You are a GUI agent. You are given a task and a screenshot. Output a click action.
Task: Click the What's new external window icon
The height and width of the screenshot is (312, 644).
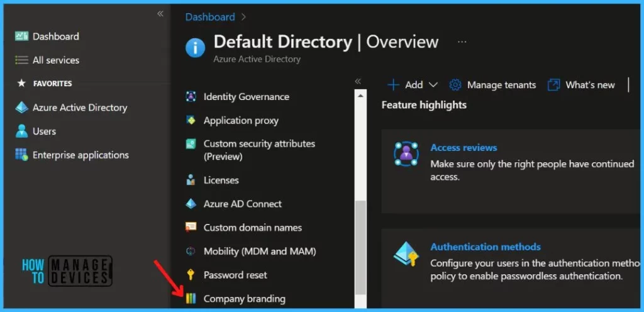553,85
